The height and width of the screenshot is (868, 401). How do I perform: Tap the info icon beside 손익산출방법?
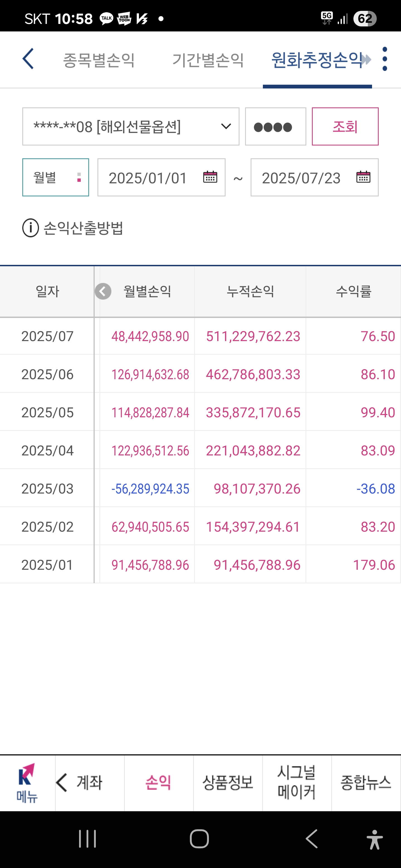[31, 228]
